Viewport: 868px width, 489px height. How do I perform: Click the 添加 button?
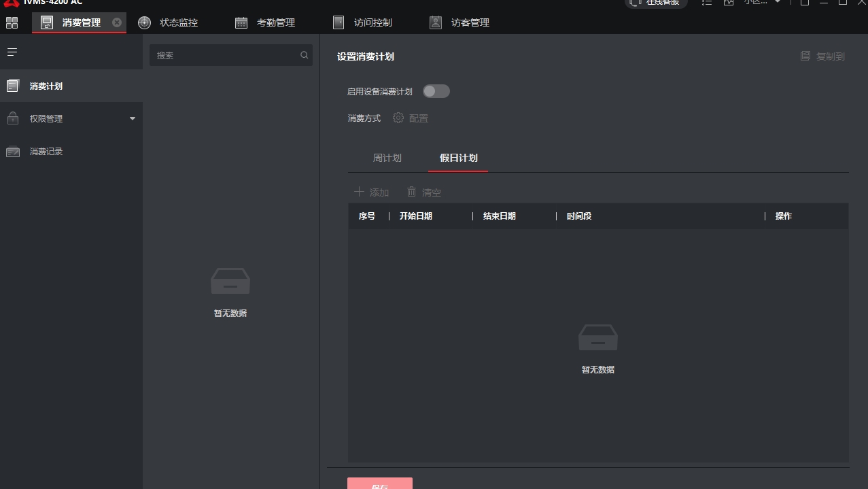[372, 192]
